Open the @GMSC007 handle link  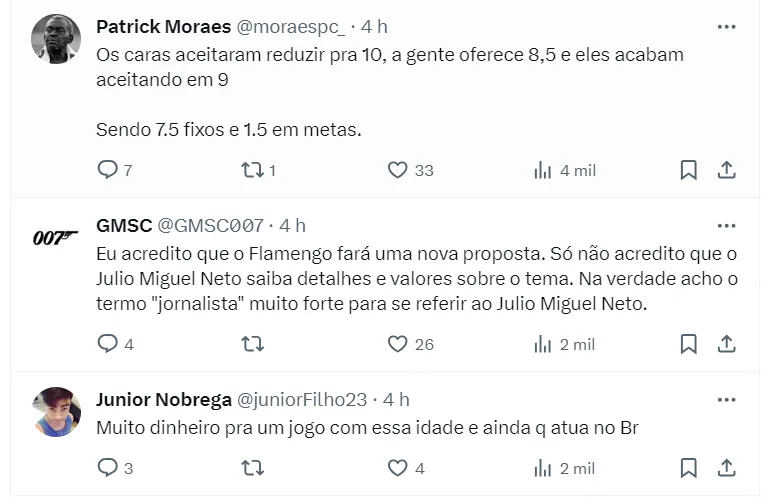[210, 226]
